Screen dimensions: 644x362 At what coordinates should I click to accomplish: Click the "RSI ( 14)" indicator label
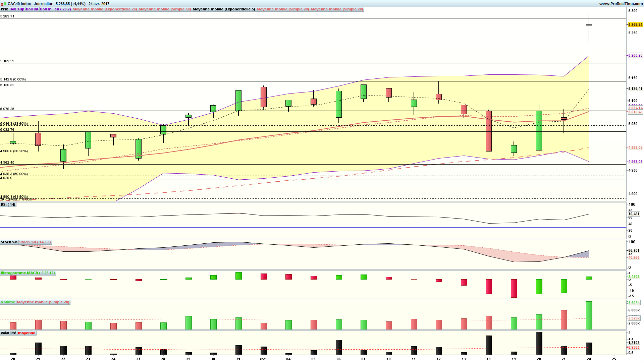8,204
